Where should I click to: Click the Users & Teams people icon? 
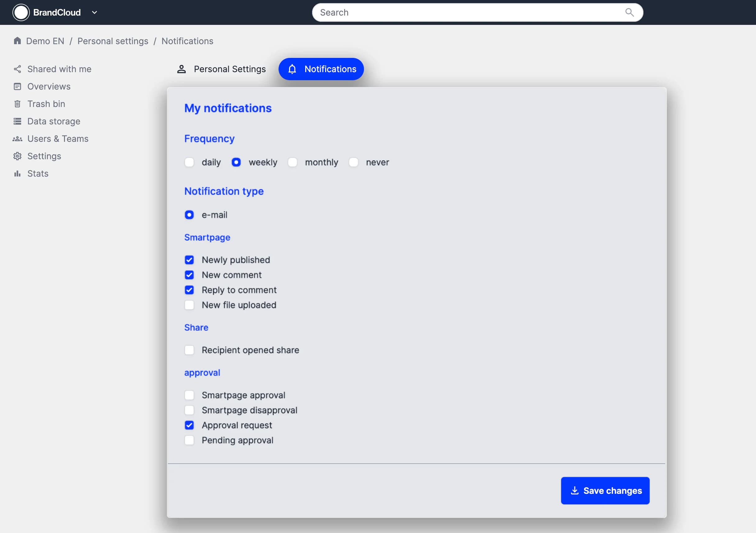pos(17,139)
